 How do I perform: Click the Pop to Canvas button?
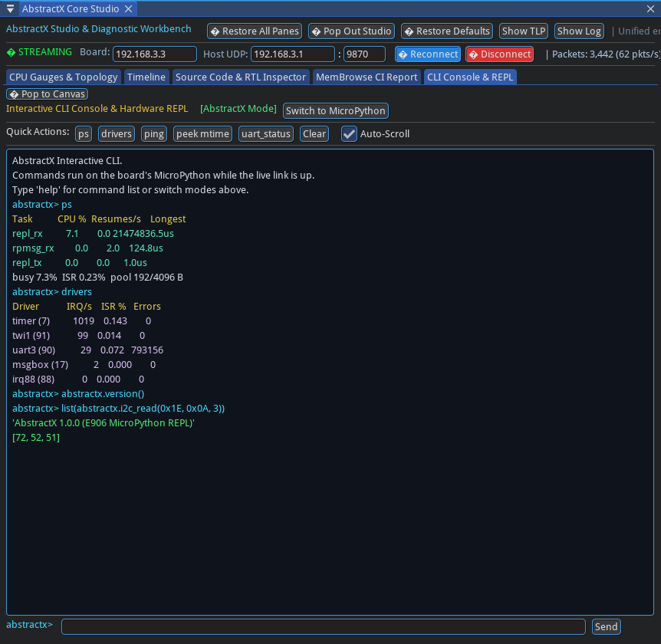[x=48, y=94]
